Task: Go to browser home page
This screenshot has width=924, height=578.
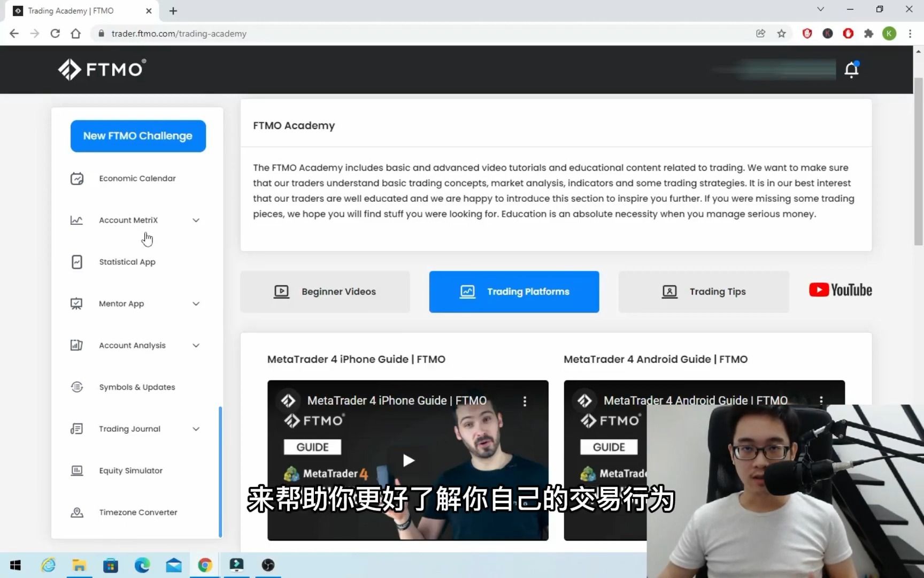Action: click(x=76, y=34)
